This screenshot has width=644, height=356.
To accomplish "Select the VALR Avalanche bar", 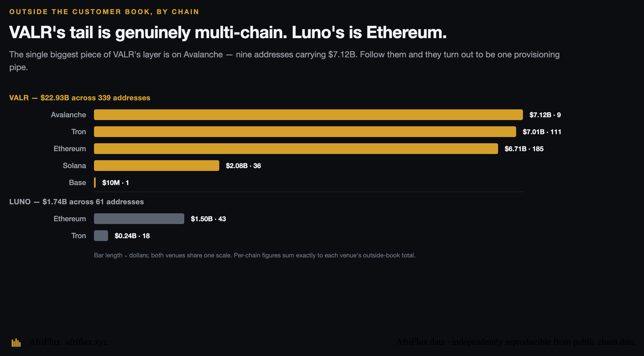I will tap(308, 115).
